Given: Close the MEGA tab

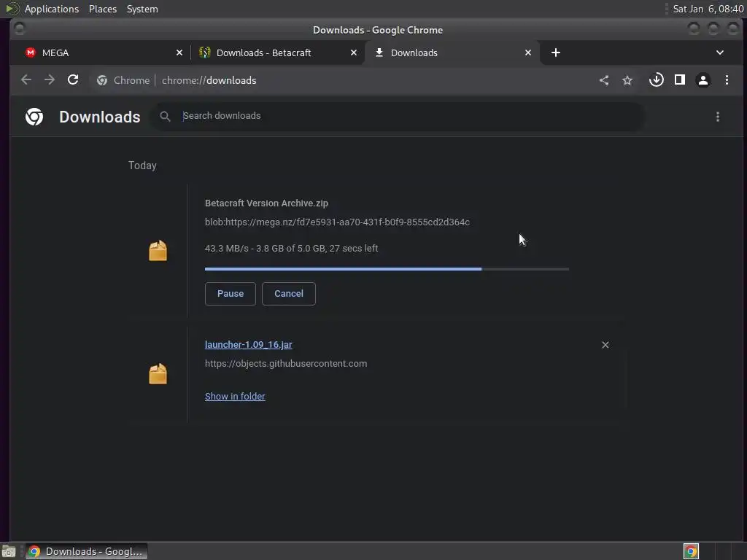Looking at the screenshot, I should [179, 52].
